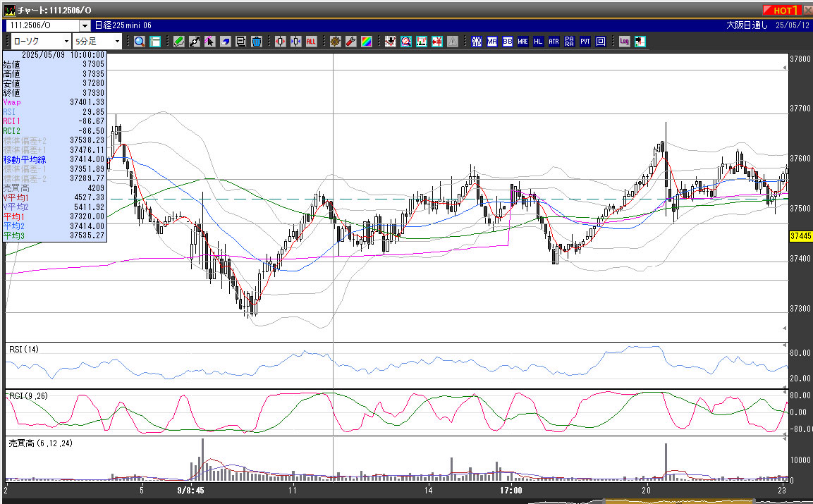Viewport: 813px width, 504px height.
Task: Click the teal bar chart icon
Action: [x=422, y=42]
